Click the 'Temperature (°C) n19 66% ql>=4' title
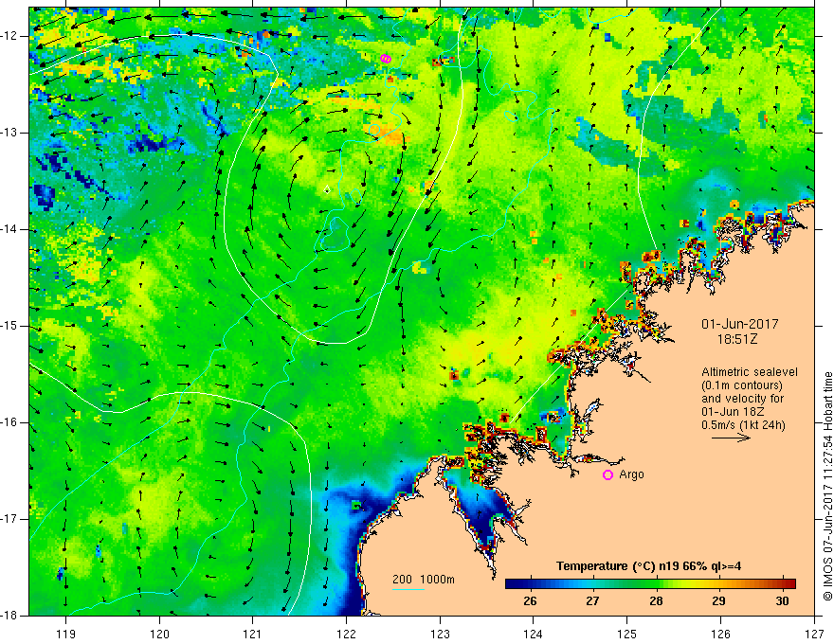This screenshot has width=834, height=644. 648,566
